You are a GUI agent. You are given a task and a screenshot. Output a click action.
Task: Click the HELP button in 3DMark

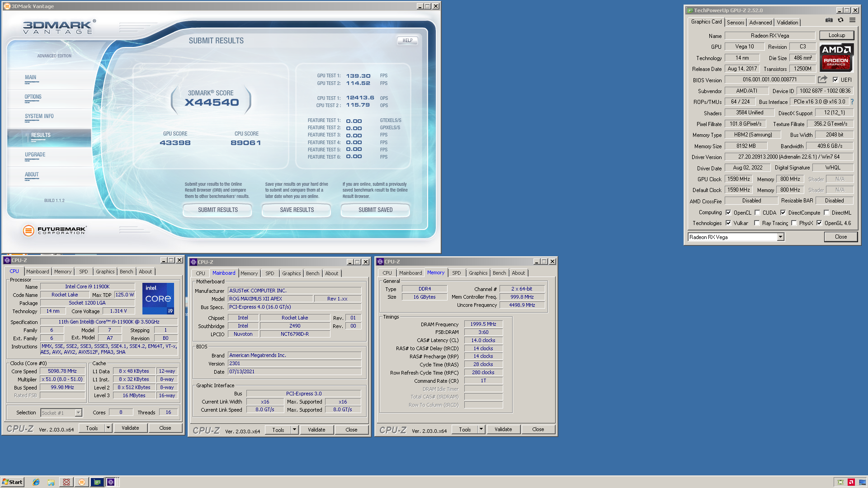pos(407,41)
